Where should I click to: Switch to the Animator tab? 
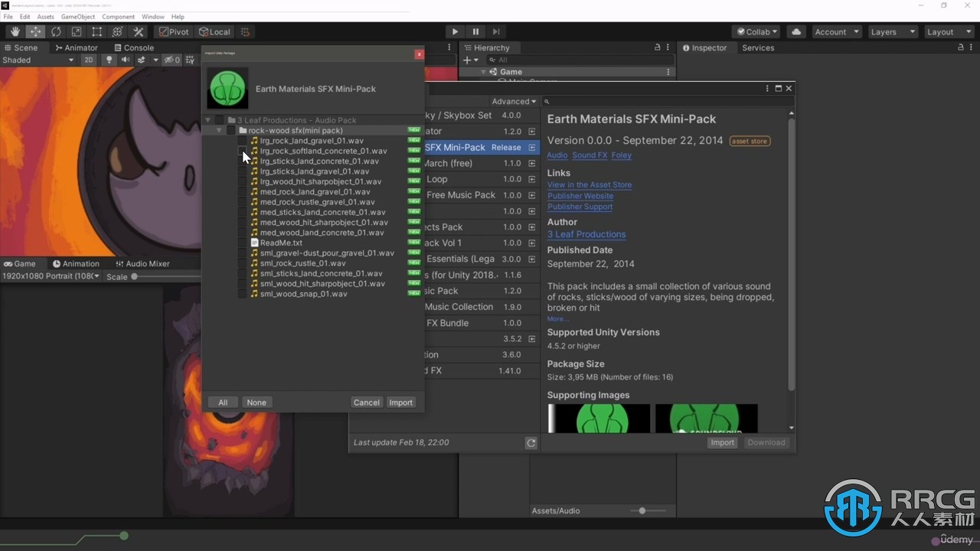[77, 47]
